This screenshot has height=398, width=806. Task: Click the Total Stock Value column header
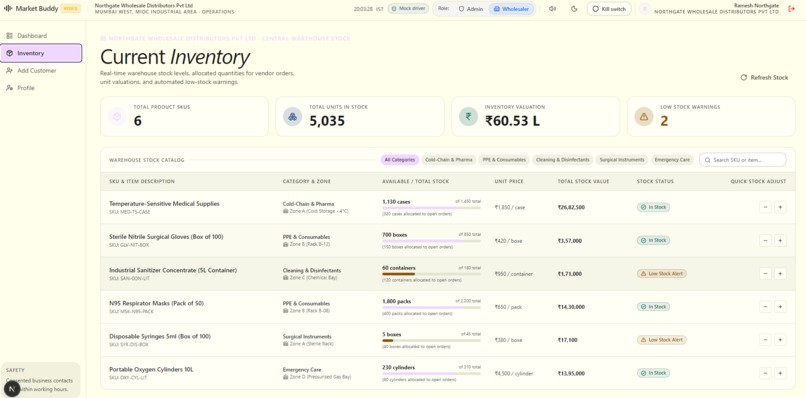pyautogui.click(x=583, y=182)
